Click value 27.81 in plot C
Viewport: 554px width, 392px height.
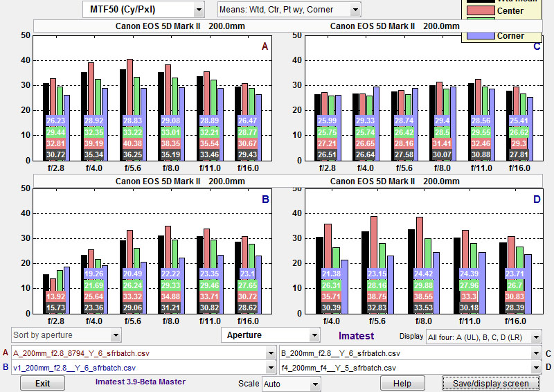point(519,155)
